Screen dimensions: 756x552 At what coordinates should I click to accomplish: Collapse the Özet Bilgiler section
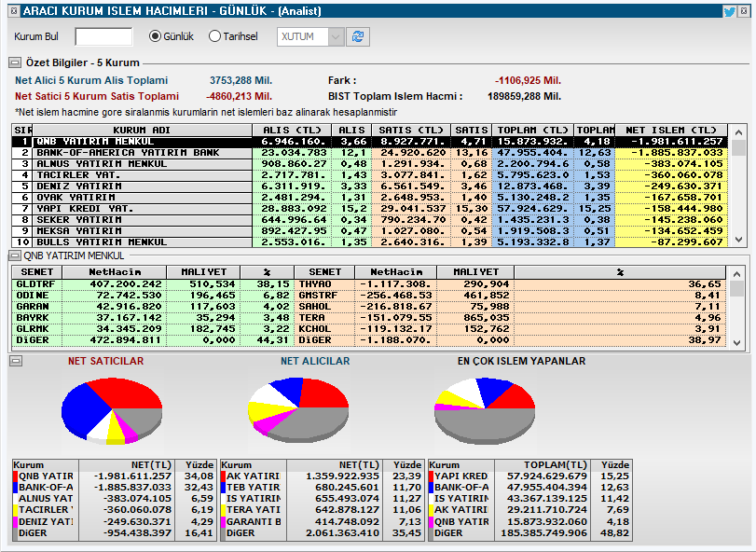15,62
